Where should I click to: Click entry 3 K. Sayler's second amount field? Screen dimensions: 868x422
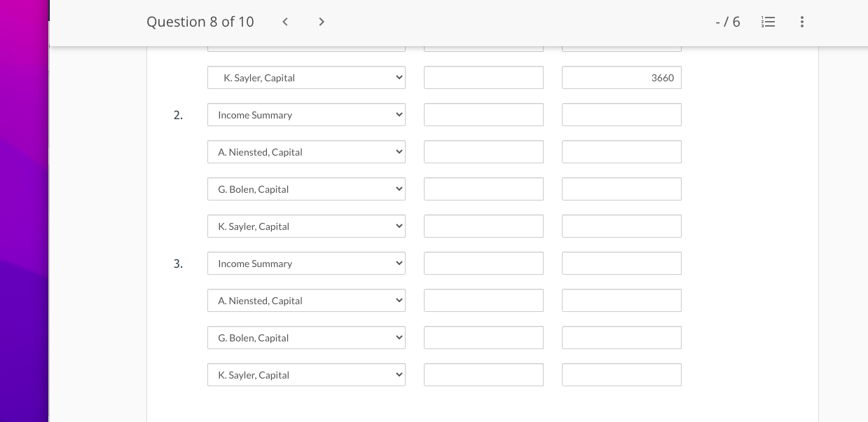coord(621,375)
